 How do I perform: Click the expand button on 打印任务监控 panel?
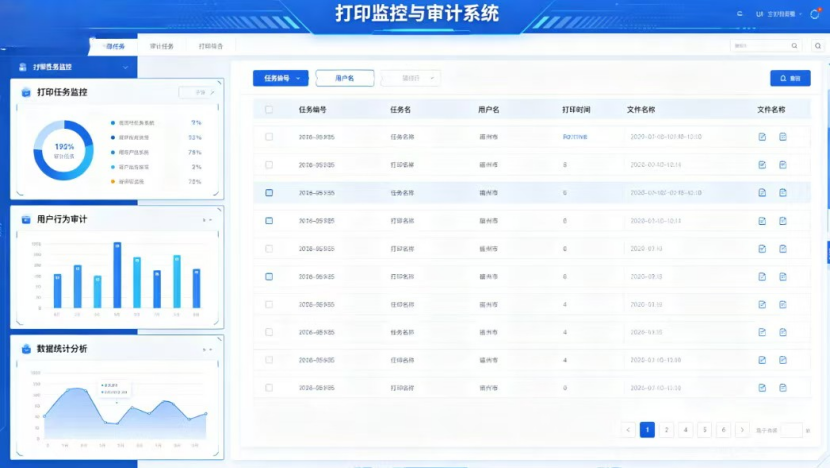coord(198,92)
